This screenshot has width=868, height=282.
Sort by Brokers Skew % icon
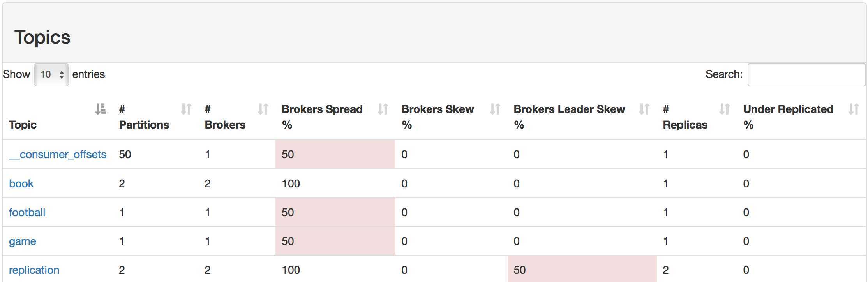tap(495, 109)
